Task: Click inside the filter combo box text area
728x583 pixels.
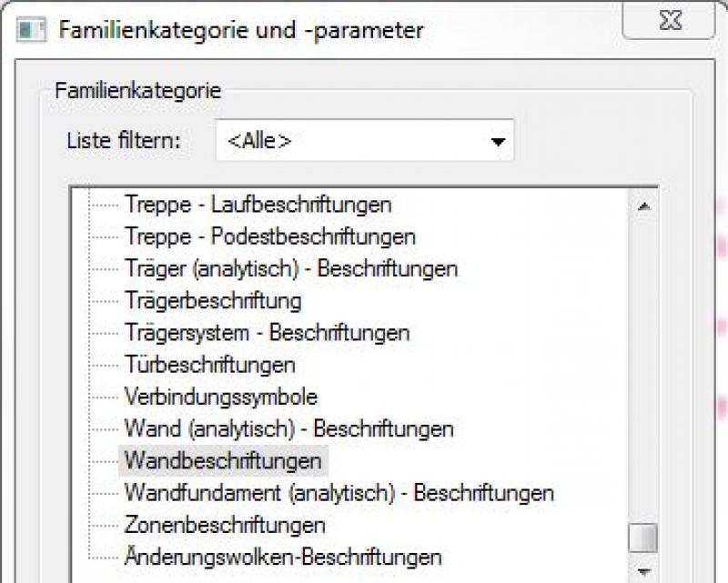Action: [318, 140]
